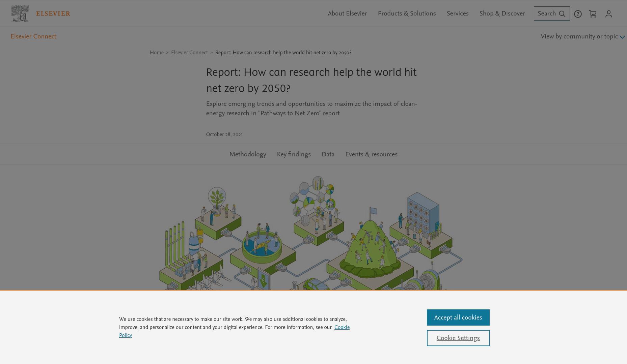Open Products & Solutions menu

coord(407,13)
